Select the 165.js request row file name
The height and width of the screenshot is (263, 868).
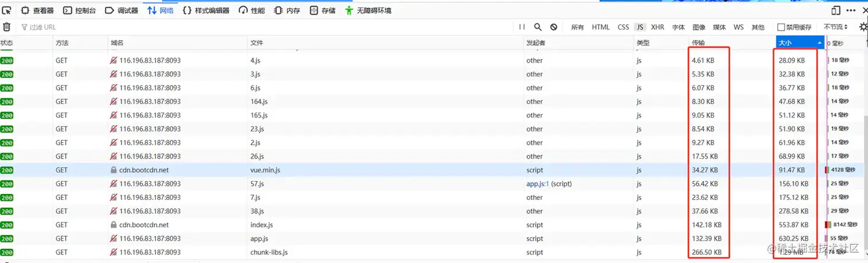tap(259, 115)
